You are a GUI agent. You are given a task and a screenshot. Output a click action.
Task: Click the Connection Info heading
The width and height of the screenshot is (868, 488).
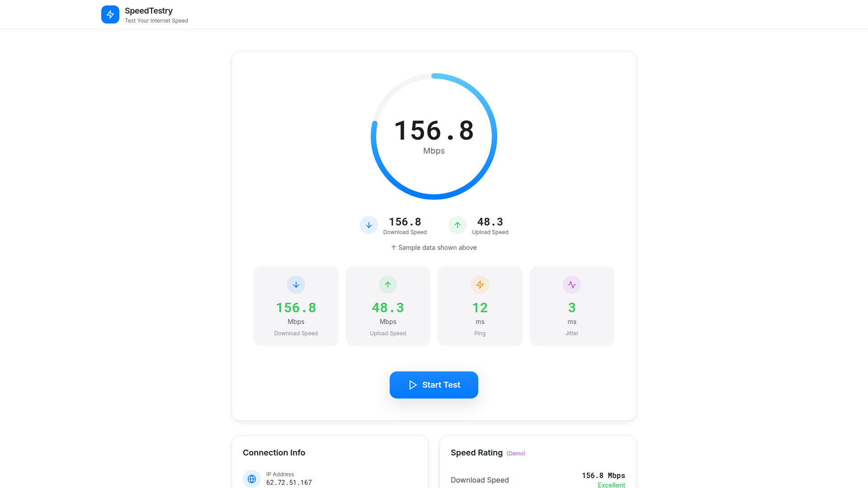click(274, 453)
